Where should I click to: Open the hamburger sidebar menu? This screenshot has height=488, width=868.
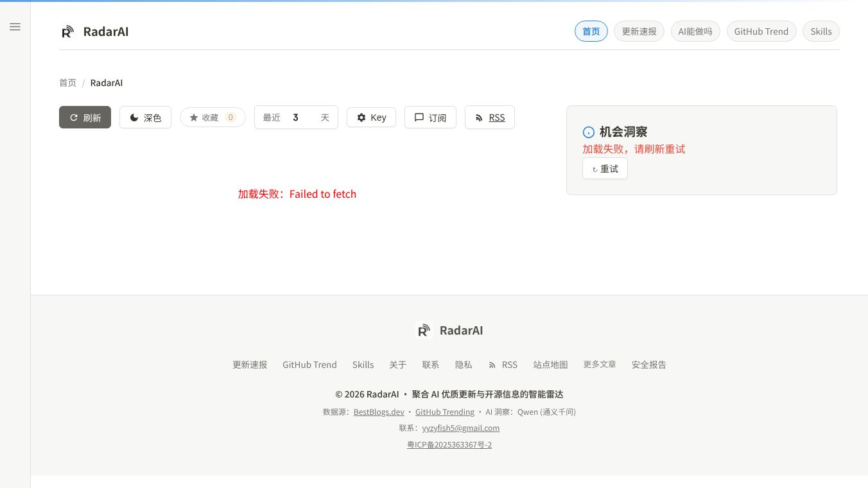coord(15,27)
